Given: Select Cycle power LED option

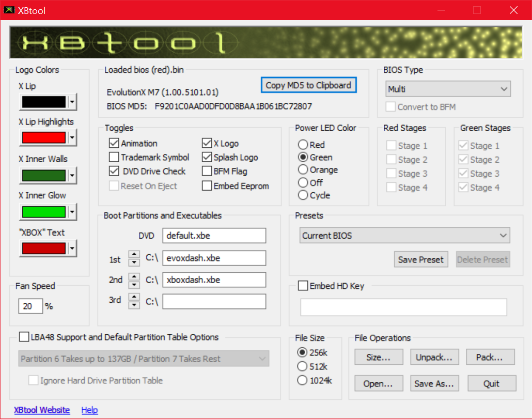Looking at the screenshot, I should click(x=303, y=195).
